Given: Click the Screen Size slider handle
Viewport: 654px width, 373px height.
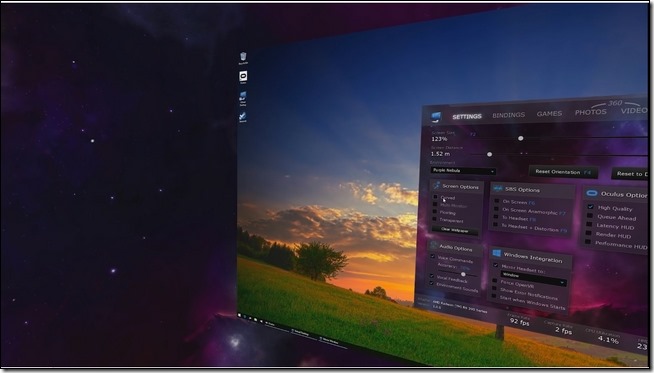Looking at the screenshot, I should [521, 138].
